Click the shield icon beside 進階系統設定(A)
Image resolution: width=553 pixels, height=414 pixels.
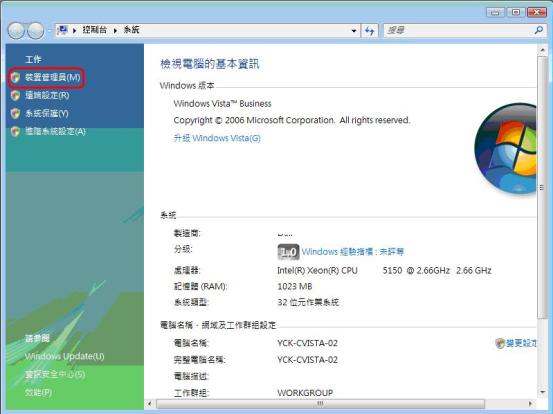(x=15, y=131)
